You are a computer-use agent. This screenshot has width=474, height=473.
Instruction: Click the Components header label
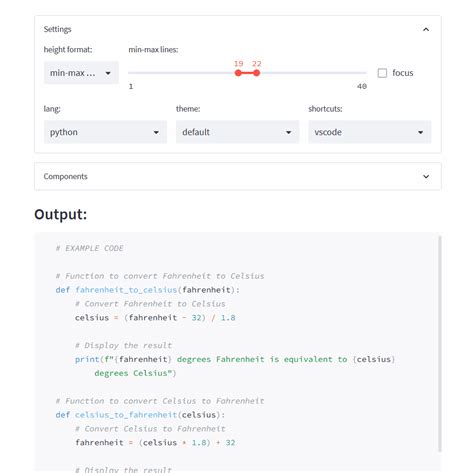(x=65, y=176)
